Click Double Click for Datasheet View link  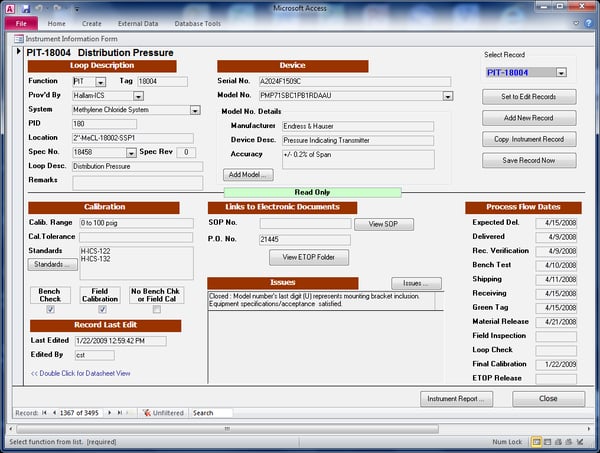coord(80,373)
